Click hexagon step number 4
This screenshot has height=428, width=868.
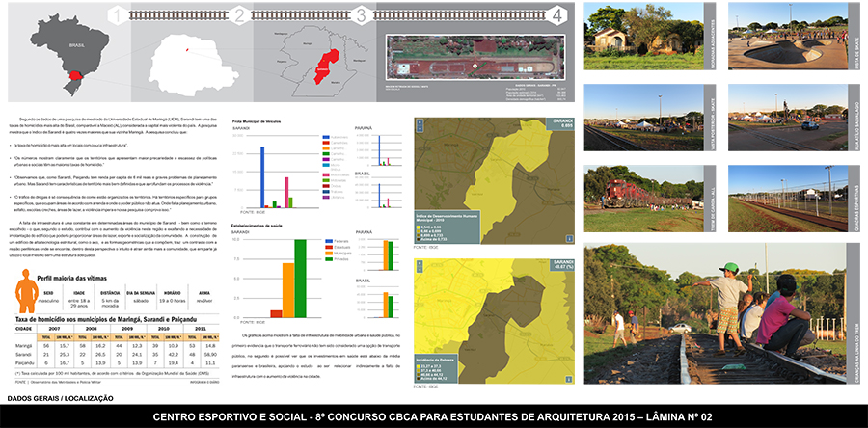click(x=557, y=15)
